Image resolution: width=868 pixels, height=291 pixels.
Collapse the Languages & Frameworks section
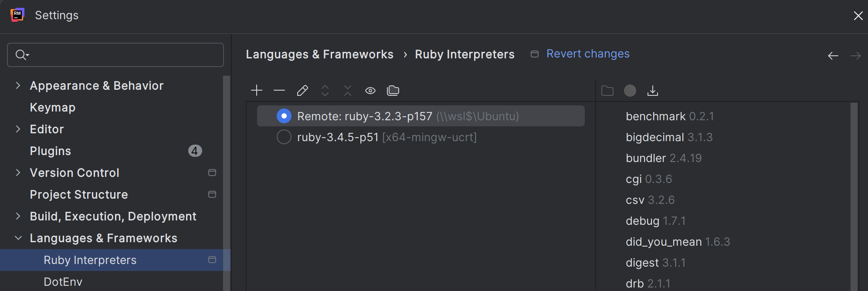pyautogui.click(x=17, y=238)
